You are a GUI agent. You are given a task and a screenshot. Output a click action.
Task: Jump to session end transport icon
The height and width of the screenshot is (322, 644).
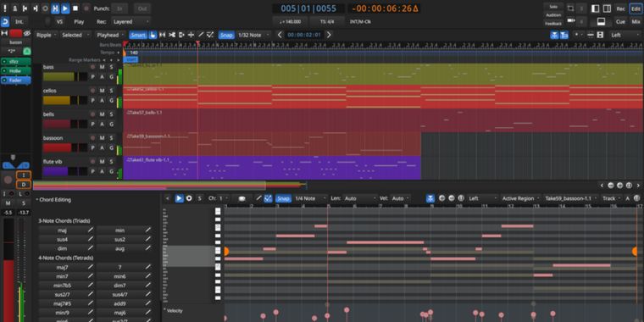(35, 8)
